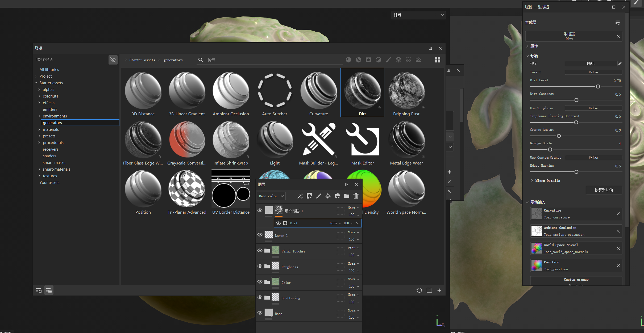Image resolution: width=644 pixels, height=333 pixels.
Task: Expand the smart-materials section
Action: 39,169
